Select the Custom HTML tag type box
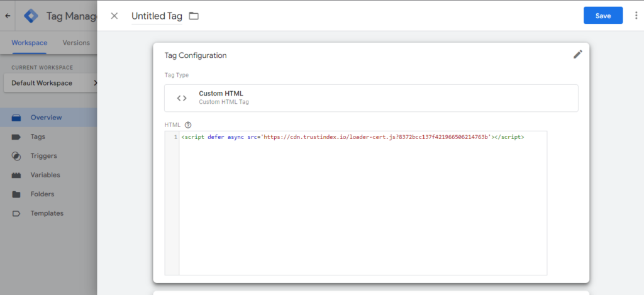 click(x=371, y=98)
